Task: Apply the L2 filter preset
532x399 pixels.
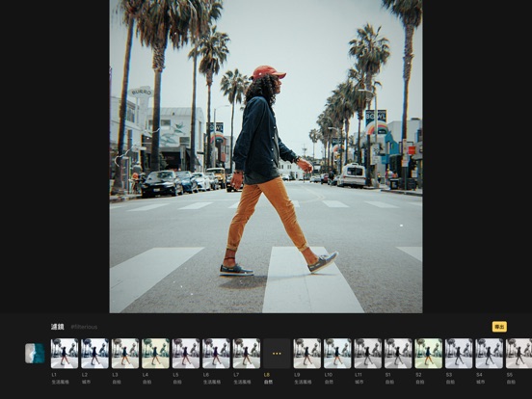Action: 94,353
